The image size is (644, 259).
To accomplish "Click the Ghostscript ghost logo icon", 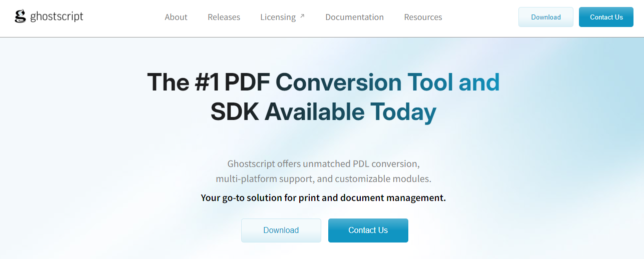I will tap(20, 16).
